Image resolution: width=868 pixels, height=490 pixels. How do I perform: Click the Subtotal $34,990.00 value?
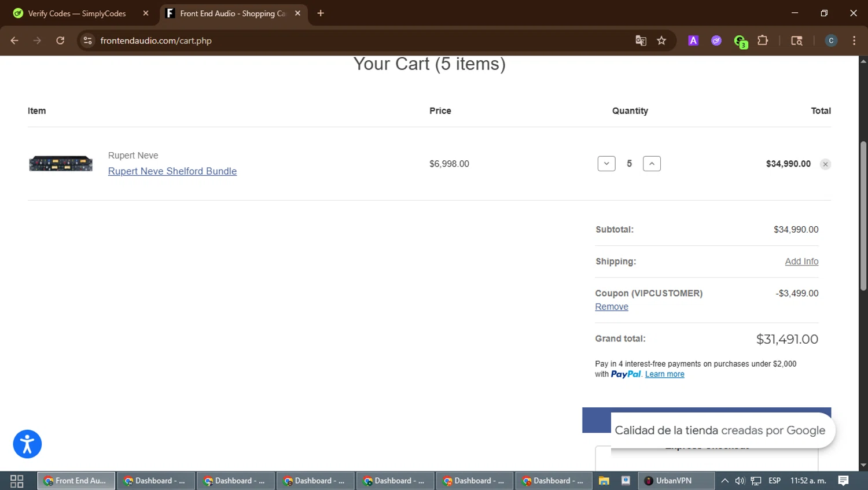pyautogui.click(x=796, y=230)
